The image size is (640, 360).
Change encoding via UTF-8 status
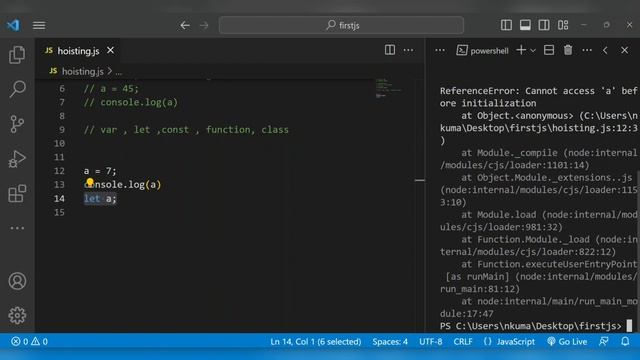[431, 342]
